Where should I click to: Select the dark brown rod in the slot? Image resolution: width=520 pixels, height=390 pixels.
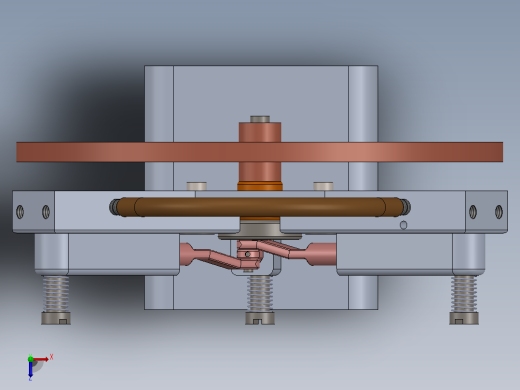260,207
